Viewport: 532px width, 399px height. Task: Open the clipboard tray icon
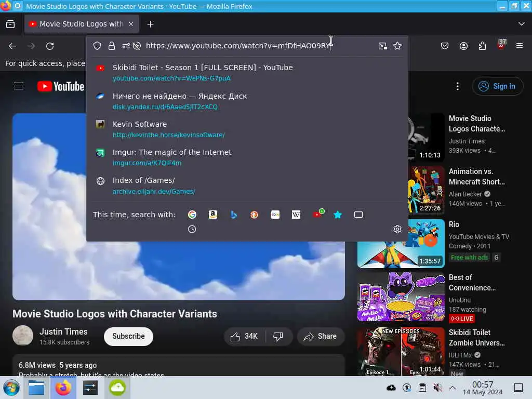(422, 388)
